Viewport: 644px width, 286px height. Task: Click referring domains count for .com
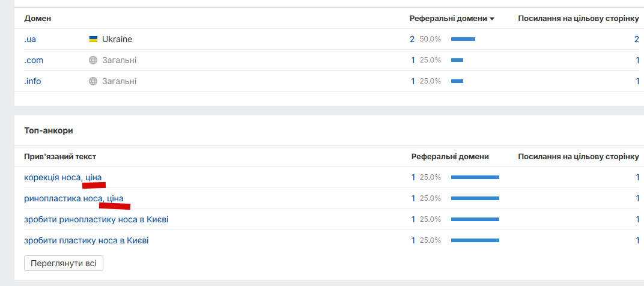[413, 60]
